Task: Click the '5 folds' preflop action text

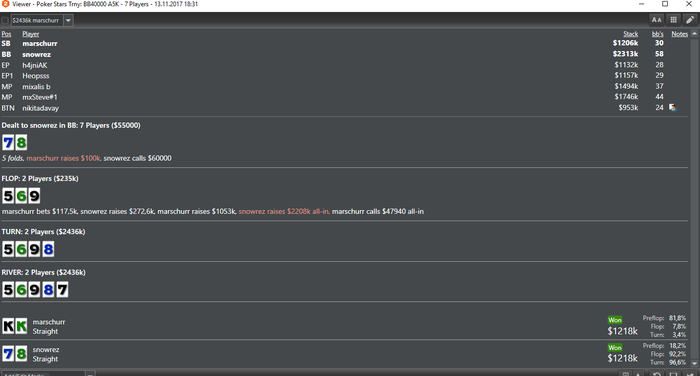Action: (x=13, y=158)
